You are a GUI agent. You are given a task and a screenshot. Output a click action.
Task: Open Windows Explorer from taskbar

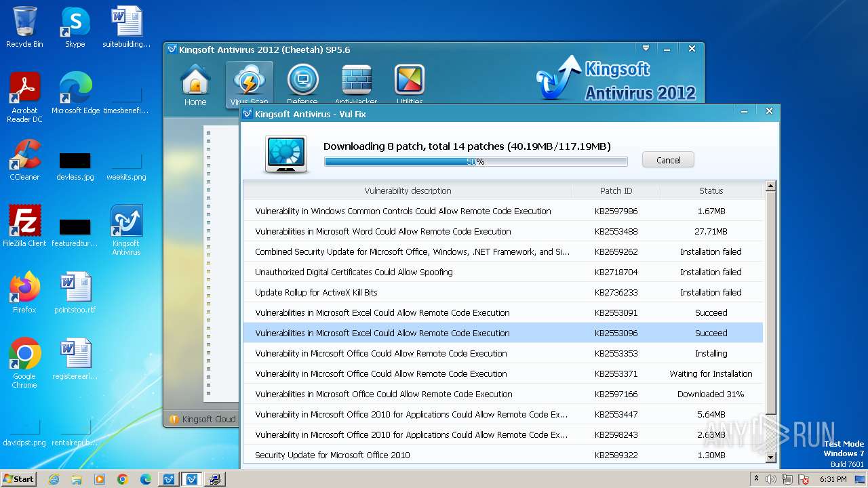(x=77, y=479)
